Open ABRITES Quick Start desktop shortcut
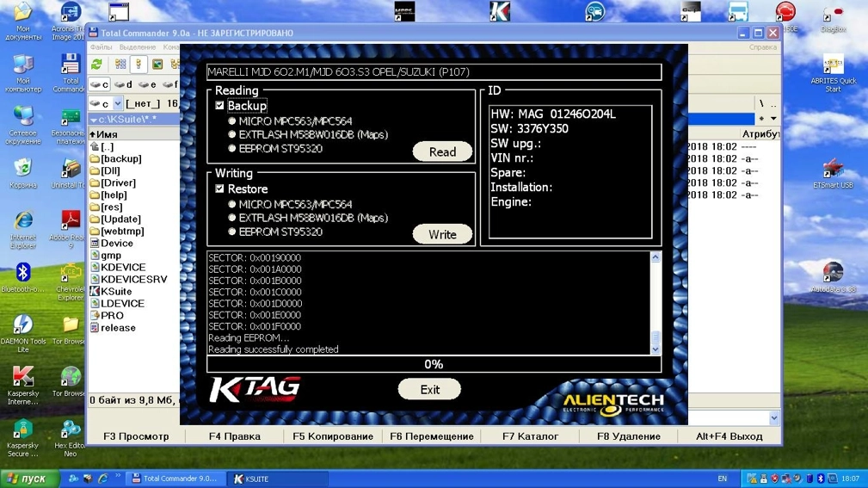Viewport: 868px width, 488px height. pos(833,73)
